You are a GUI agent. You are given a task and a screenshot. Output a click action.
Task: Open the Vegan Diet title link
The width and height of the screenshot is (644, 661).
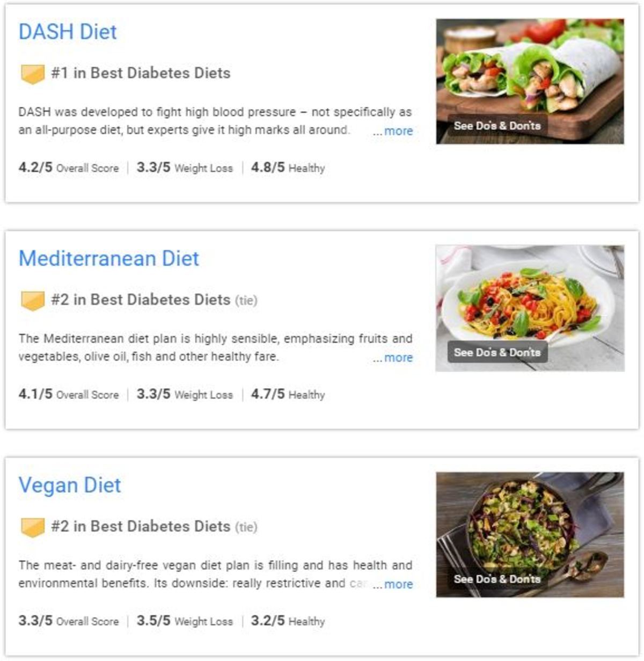(x=70, y=485)
